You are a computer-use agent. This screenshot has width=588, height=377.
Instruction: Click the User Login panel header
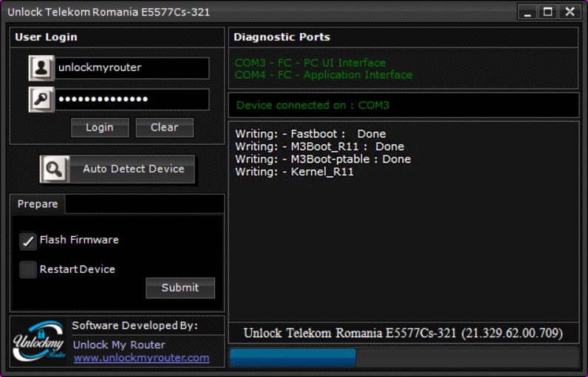(x=117, y=37)
